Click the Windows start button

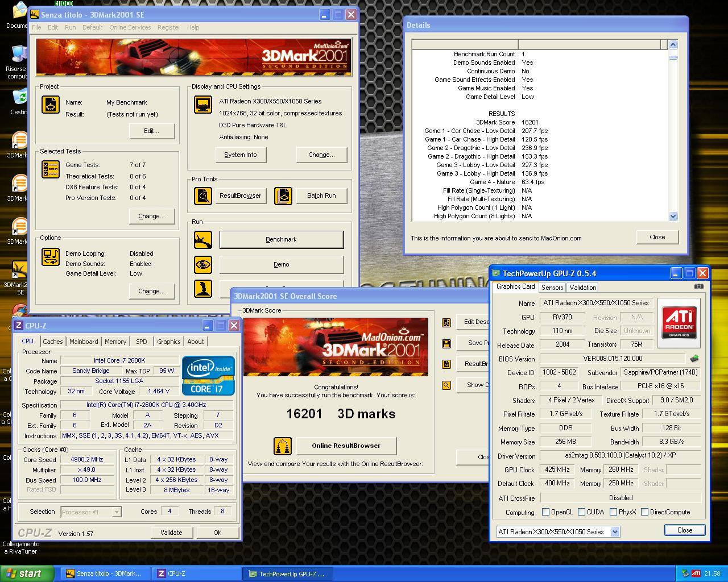(x=27, y=573)
